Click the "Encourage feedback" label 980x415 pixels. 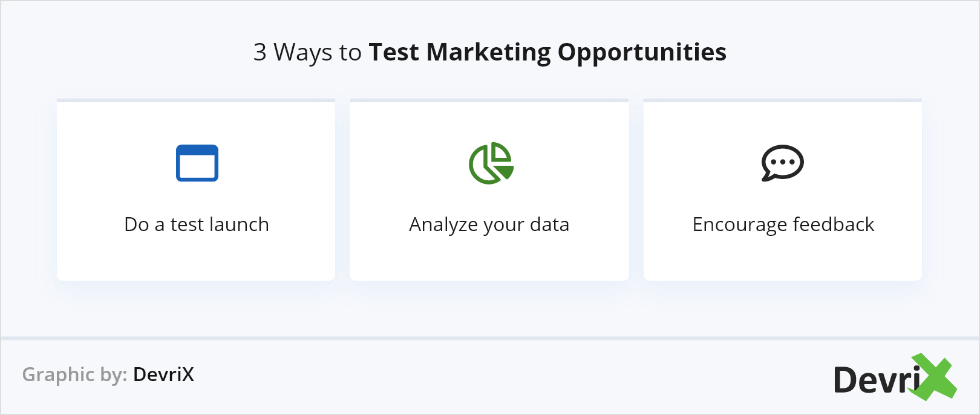click(x=783, y=224)
